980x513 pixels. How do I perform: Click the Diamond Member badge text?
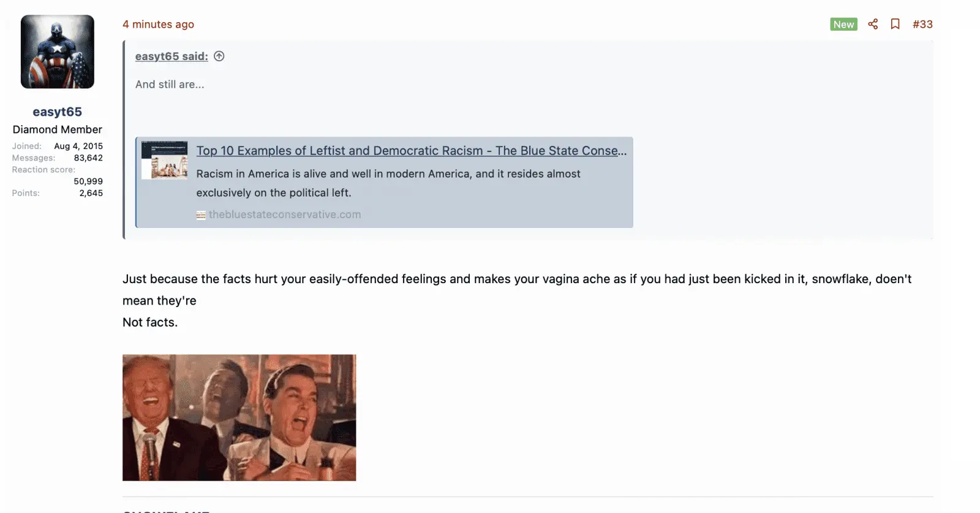(57, 129)
